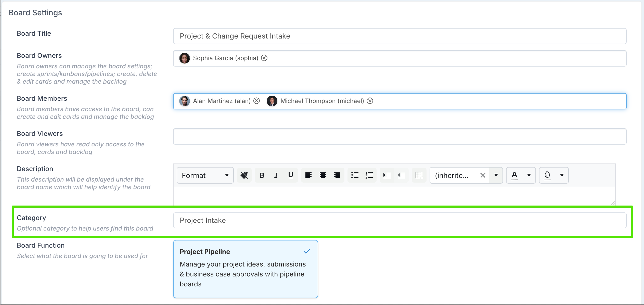Open the background color picker
644x305 pixels.
[x=547, y=175]
